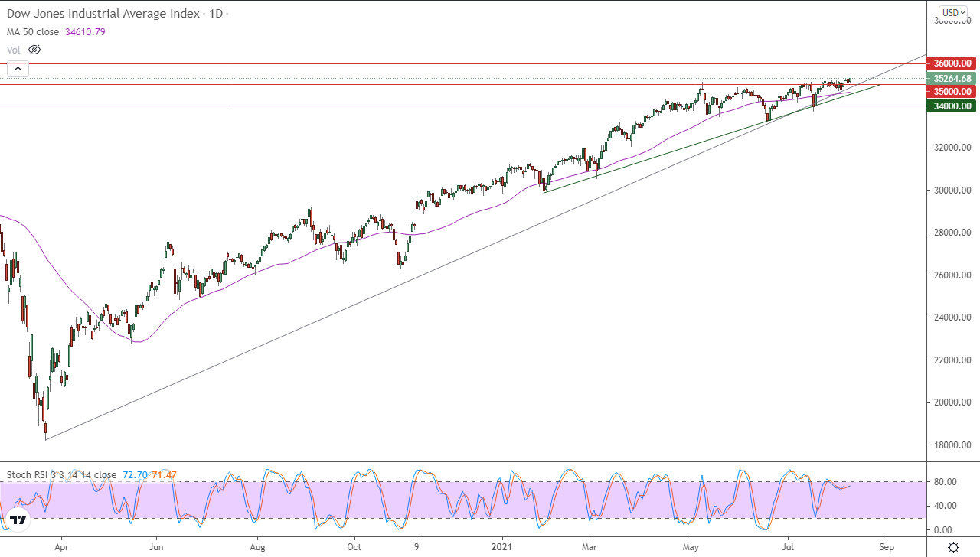Collapse the indicator legend with the chevron
Viewport: 980px width, 557px height.
pos(18,69)
